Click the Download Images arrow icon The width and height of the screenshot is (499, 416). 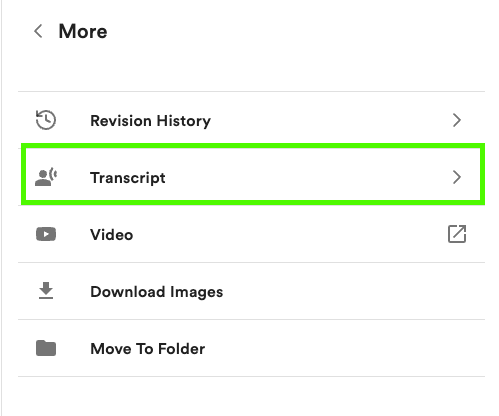[x=46, y=291]
